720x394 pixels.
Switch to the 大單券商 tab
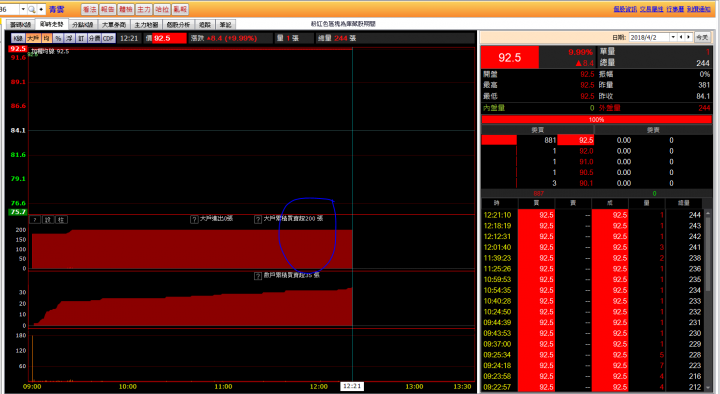[x=114, y=24]
